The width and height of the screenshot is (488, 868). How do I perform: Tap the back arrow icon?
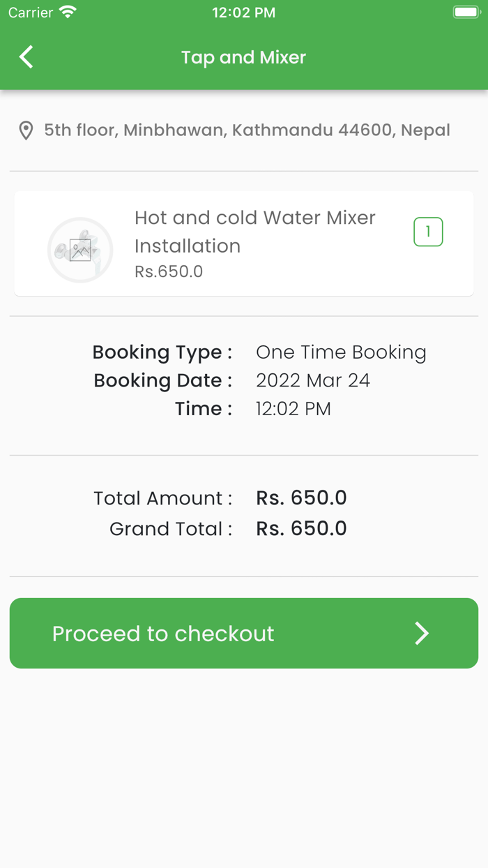click(26, 57)
